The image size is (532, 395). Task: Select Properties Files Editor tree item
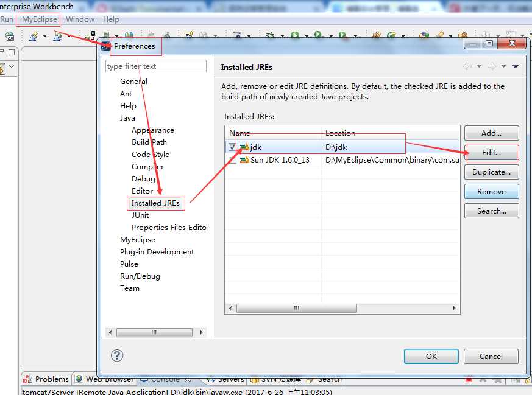[x=169, y=228]
